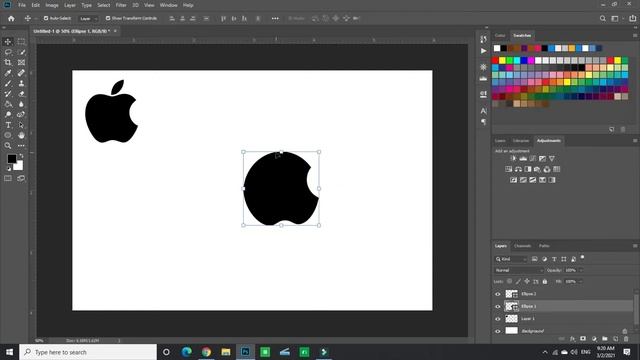Select the Move tool in the toolbox
640x360 pixels.
pos(8,42)
